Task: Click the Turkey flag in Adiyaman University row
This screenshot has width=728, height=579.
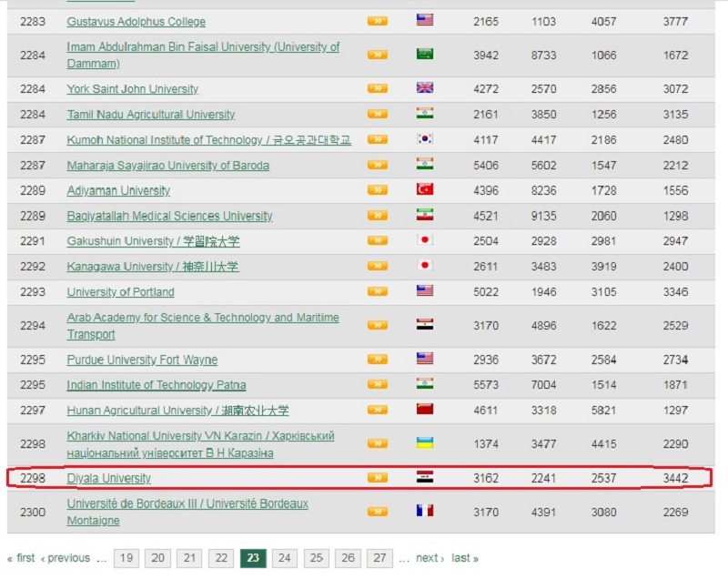Action: [425, 189]
